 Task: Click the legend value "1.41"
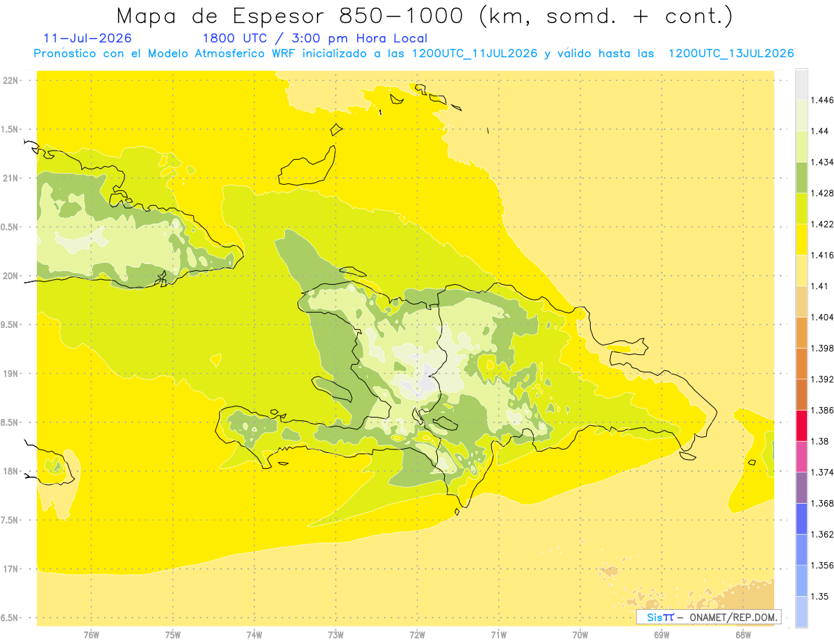(820, 286)
